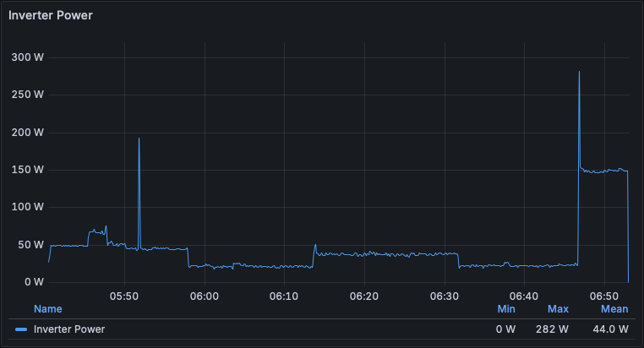This screenshot has width=644, height=348.
Task: Sort legend by the Mean column header
Action: tap(614, 309)
